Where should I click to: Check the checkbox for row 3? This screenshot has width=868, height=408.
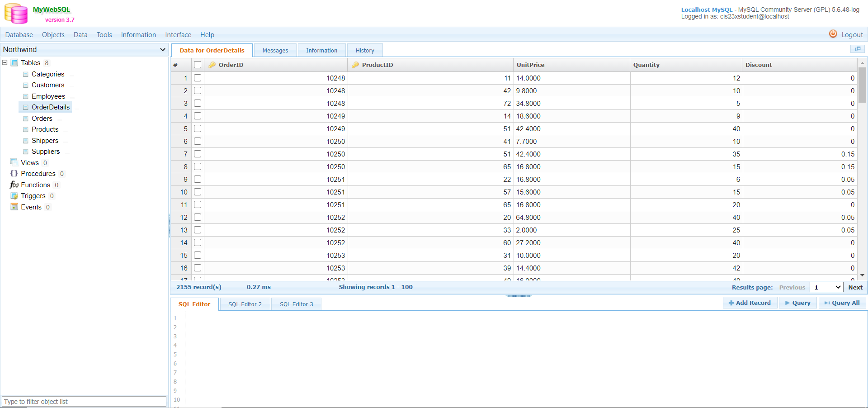(198, 103)
